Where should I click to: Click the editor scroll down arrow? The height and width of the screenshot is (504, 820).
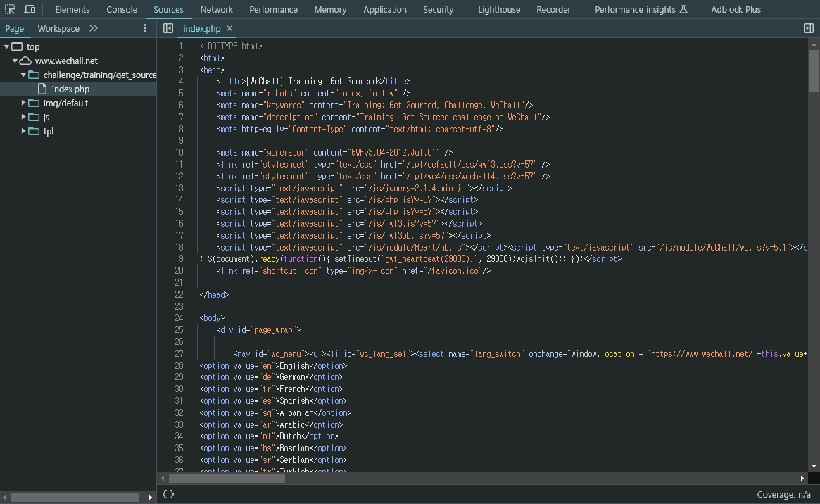click(814, 466)
